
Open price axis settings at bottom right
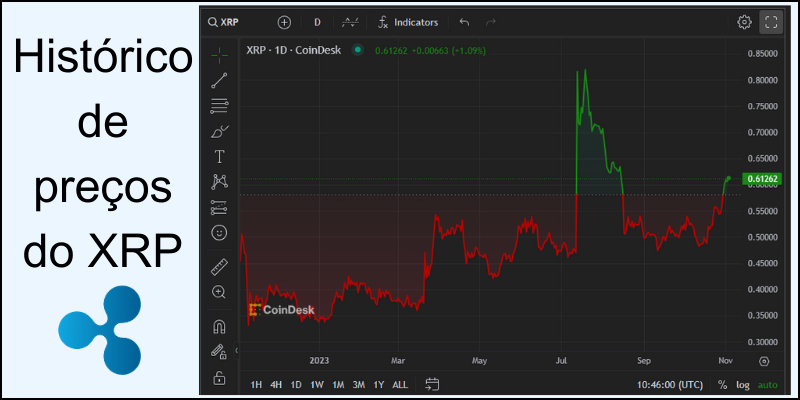click(764, 361)
